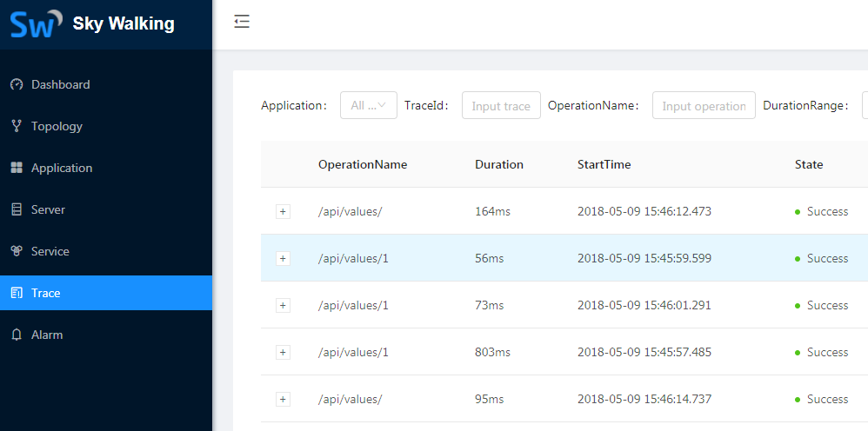
Task: Expand the 95ms /api/values/ trace row
Action: [x=283, y=399]
